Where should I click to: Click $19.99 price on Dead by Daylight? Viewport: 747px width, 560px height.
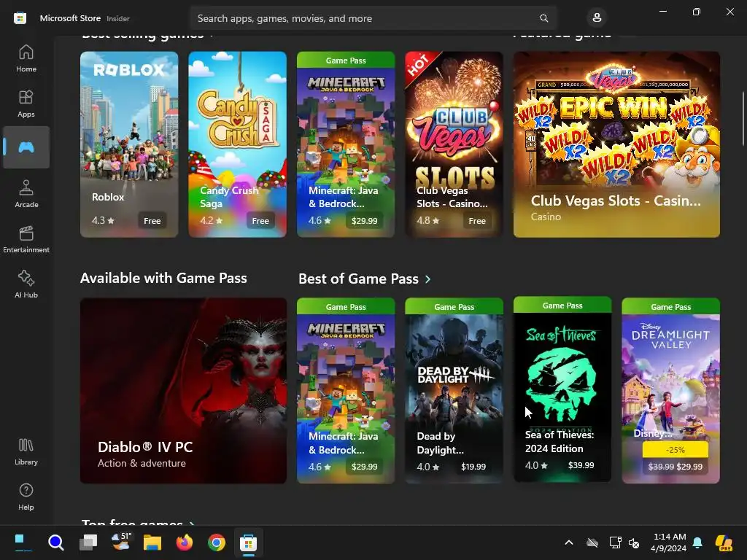(x=473, y=467)
